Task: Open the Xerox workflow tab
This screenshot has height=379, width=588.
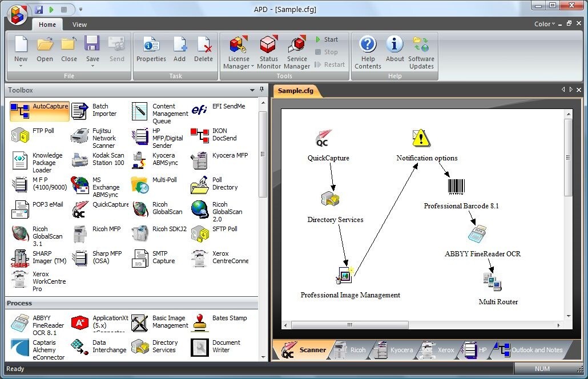Action: pos(438,350)
